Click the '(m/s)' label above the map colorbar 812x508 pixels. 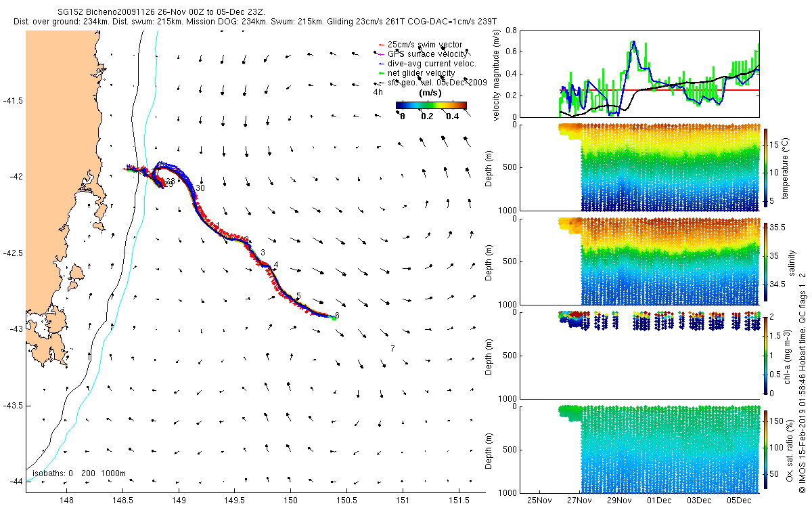[x=431, y=92]
